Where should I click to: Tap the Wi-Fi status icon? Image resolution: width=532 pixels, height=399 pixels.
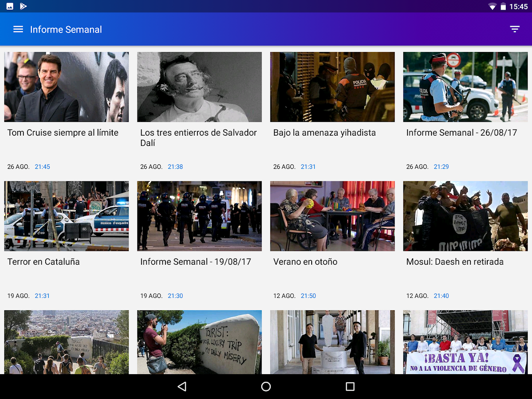point(492,6)
